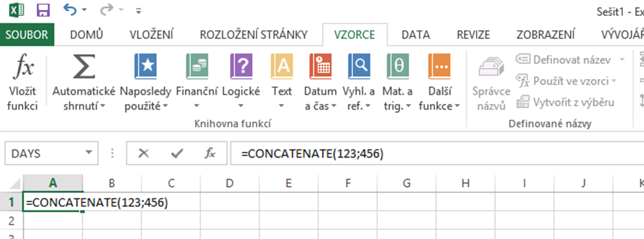This screenshot has width=644, height=239.
Task: Open the Name Box dropdown arrow
Action: [89, 153]
